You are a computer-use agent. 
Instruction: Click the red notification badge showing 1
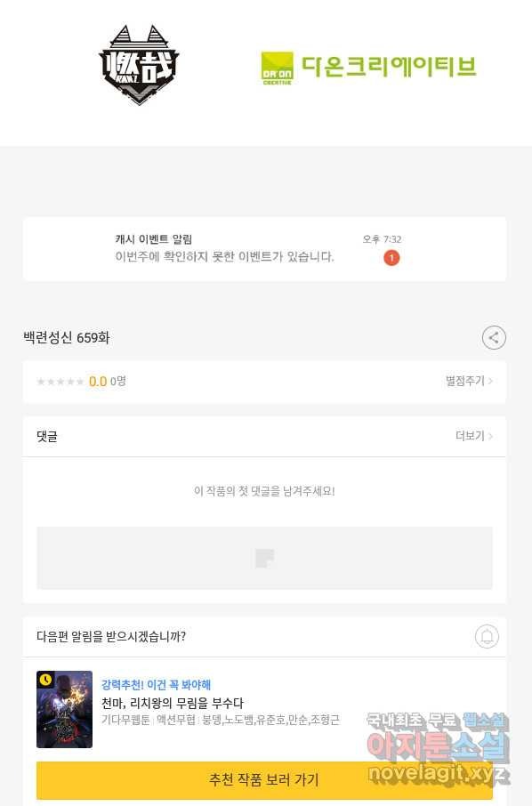[391, 257]
